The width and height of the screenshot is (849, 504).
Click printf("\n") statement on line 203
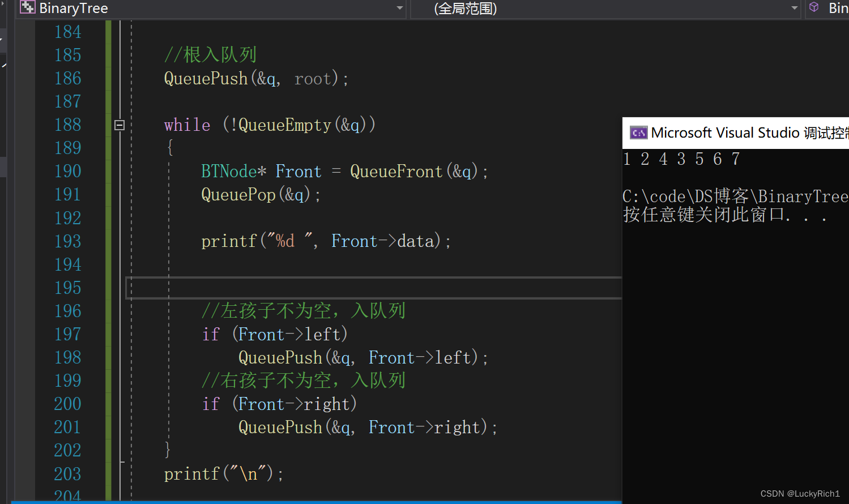(x=224, y=473)
